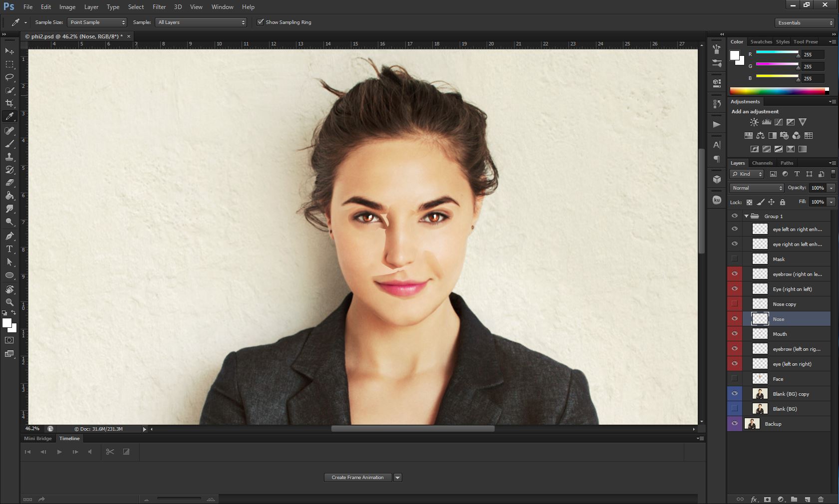Hide the Backup layer

[734, 423]
